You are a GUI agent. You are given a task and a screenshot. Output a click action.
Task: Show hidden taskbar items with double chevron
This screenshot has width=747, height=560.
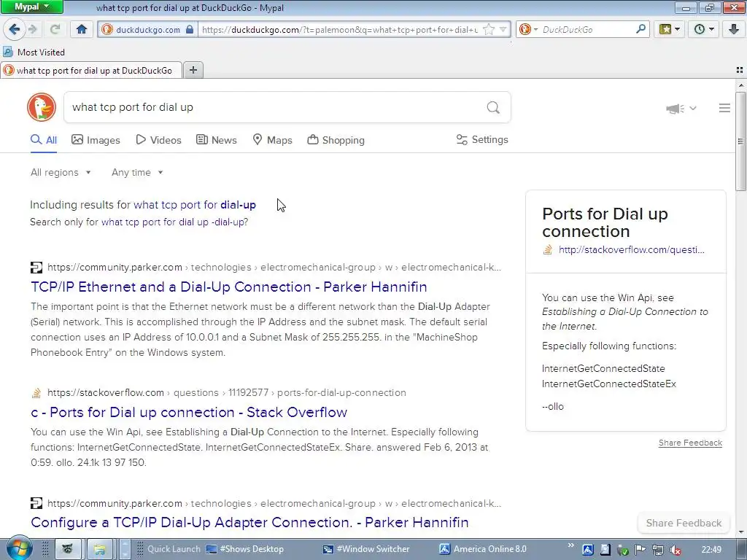570,545
